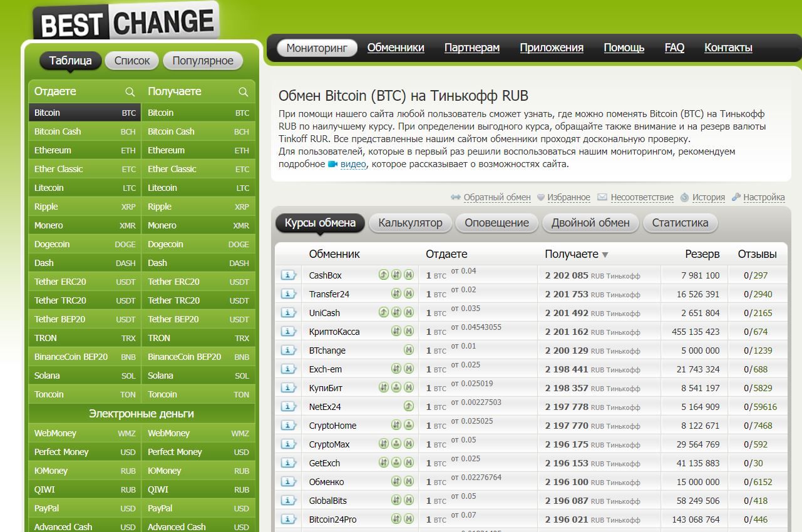Click the envelope icon beside Несоответствие

[x=602, y=197]
